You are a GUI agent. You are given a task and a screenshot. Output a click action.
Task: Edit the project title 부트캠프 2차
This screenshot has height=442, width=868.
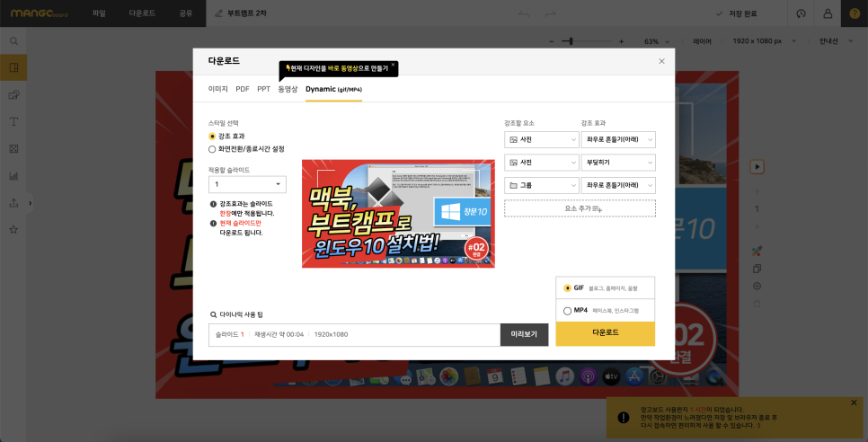pyautogui.click(x=247, y=13)
